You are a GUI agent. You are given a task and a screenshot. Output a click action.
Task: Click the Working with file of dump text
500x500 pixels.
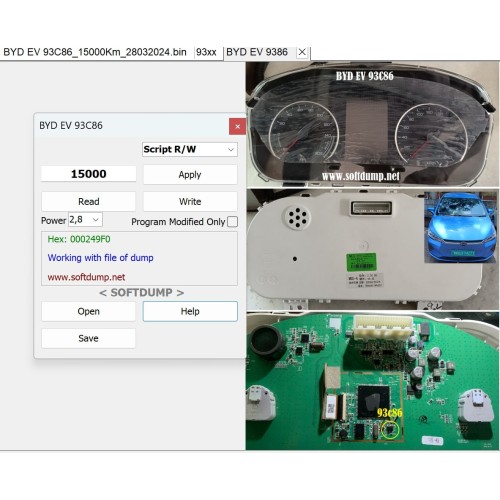click(100, 258)
